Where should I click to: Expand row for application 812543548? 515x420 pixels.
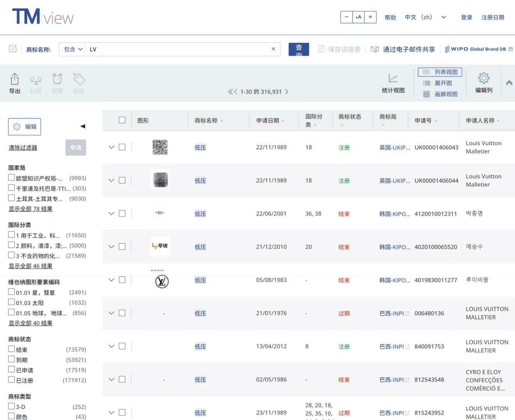[x=111, y=379]
